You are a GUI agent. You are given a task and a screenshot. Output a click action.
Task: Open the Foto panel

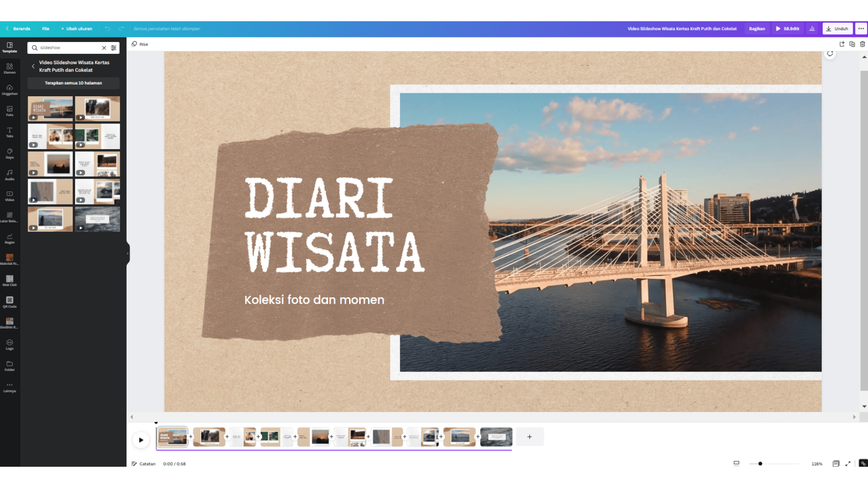click(9, 111)
